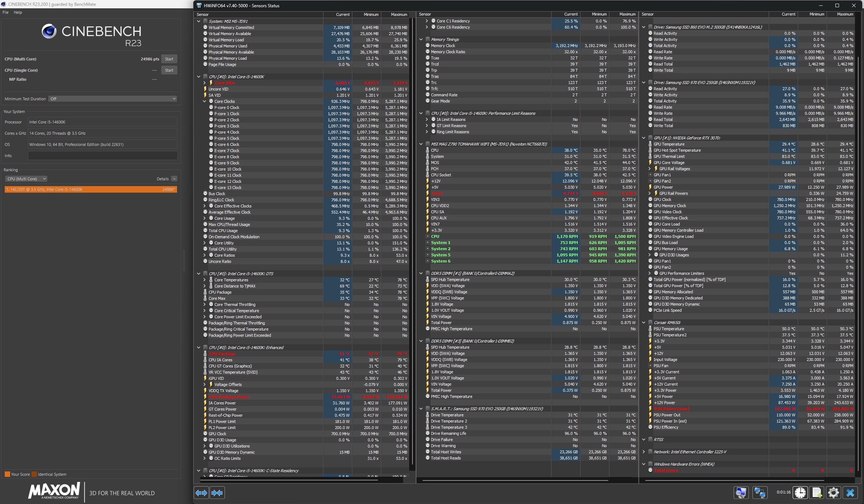Expand the Core VIDs sensor row
The height and width of the screenshot is (504, 864).
204,83
